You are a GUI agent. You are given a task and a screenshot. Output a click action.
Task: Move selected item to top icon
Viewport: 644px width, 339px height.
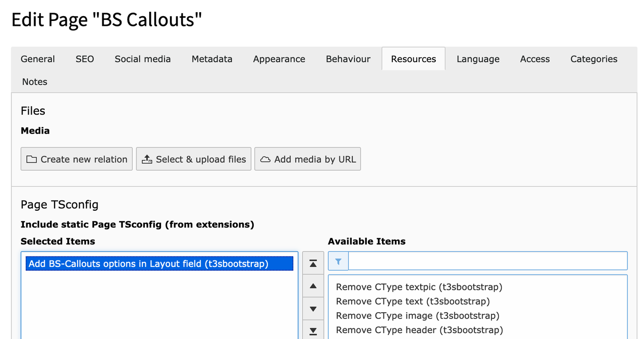(x=313, y=263)
